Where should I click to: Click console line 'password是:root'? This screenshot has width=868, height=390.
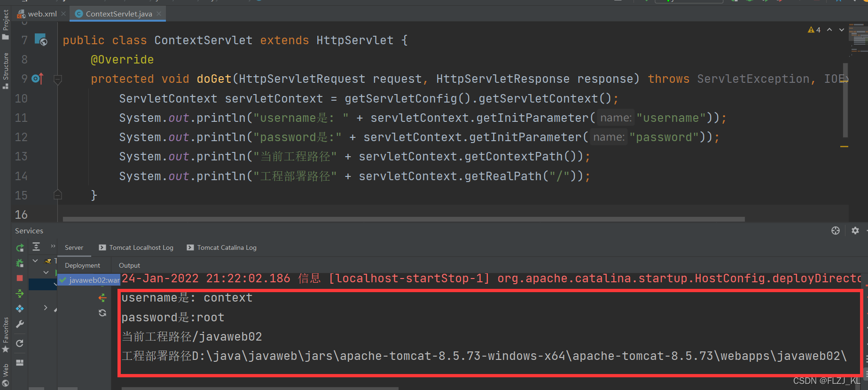172,318
